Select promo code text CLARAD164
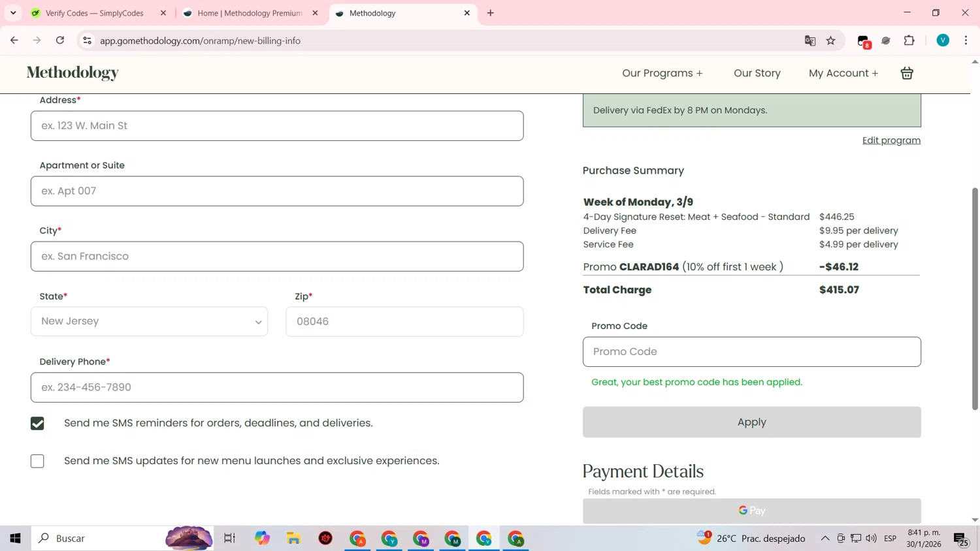This screenshot has width=980, height=551. [x=649, y=267]
